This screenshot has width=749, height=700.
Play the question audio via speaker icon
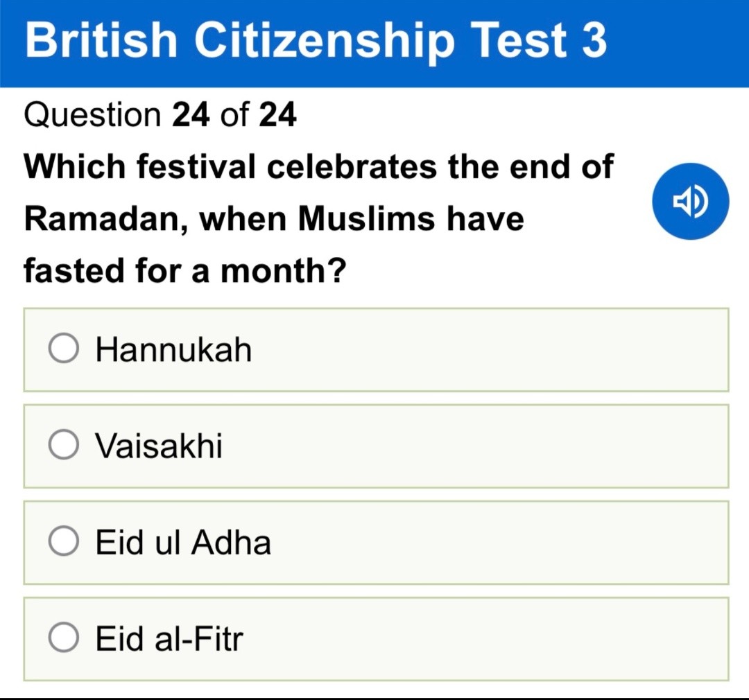point(690,202)
